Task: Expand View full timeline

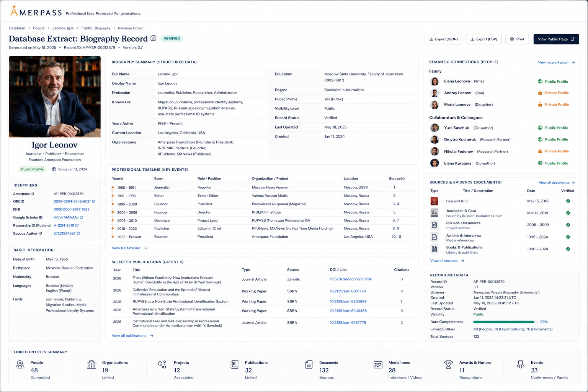Action: 129,248
